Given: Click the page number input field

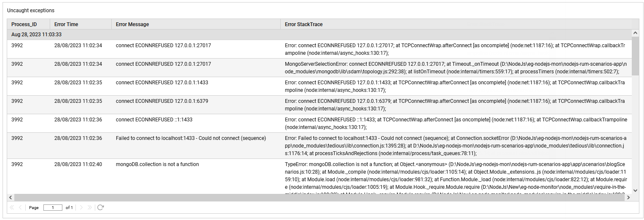Looking at the screenshot, I should [x=53, y=207].
